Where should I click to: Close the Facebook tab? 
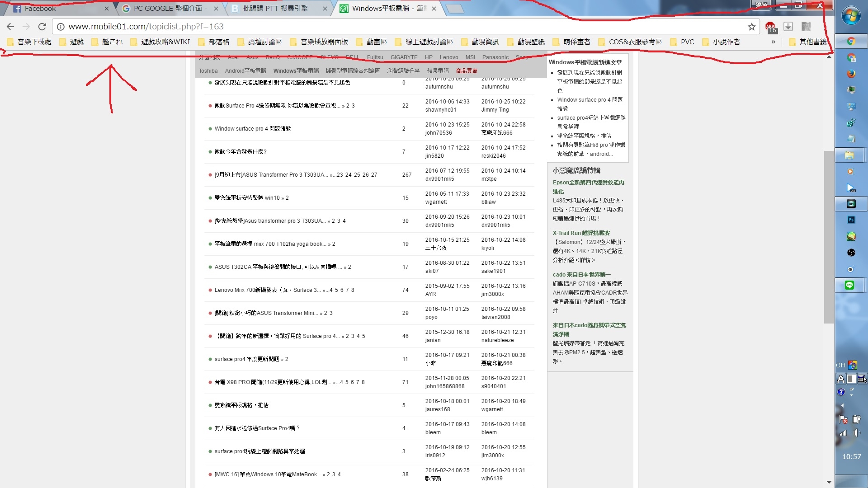(106, 9)
